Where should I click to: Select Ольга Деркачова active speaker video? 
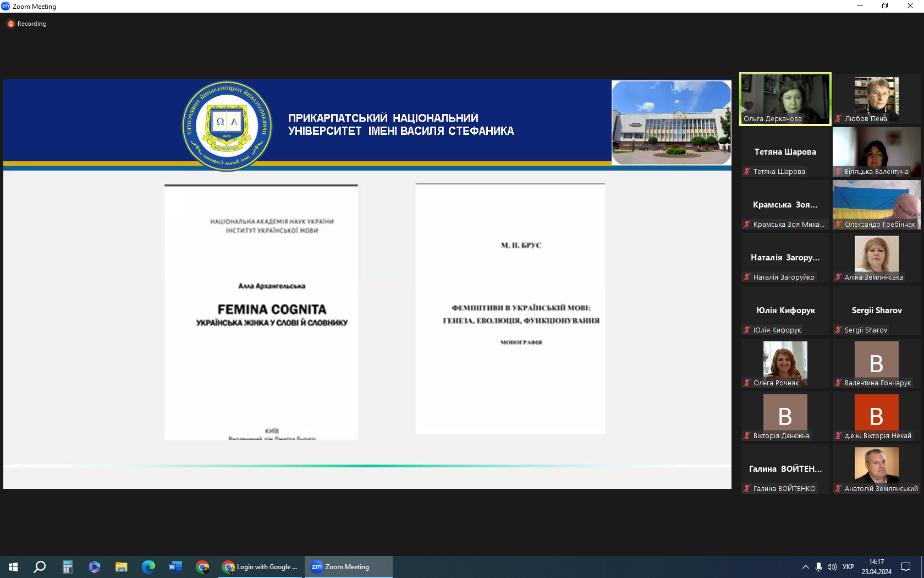[785, 99]
